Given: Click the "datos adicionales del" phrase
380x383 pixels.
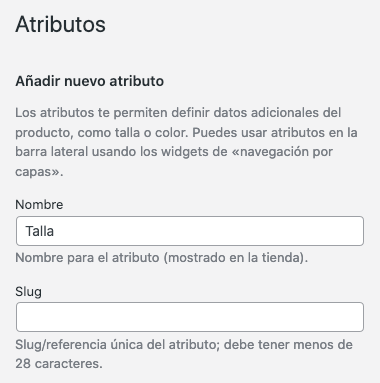Looking at the screenshot, I should click(x=277, y=113).
